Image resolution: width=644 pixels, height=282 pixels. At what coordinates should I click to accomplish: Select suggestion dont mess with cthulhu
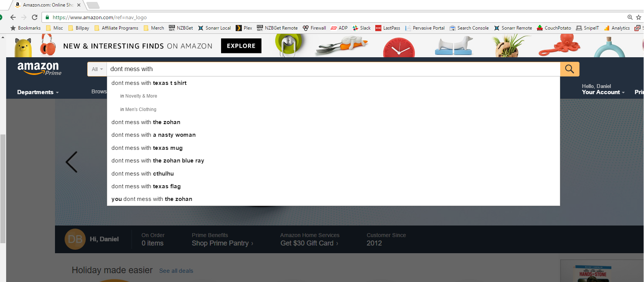coord(333,174)
